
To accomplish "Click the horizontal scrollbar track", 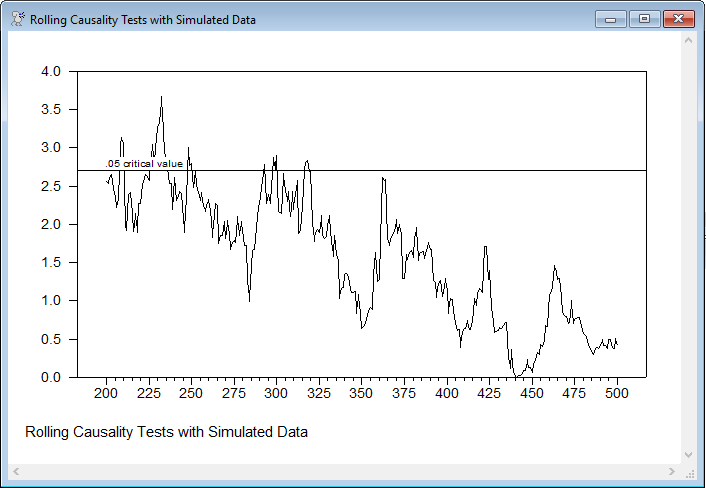I will tap(340, 471).
